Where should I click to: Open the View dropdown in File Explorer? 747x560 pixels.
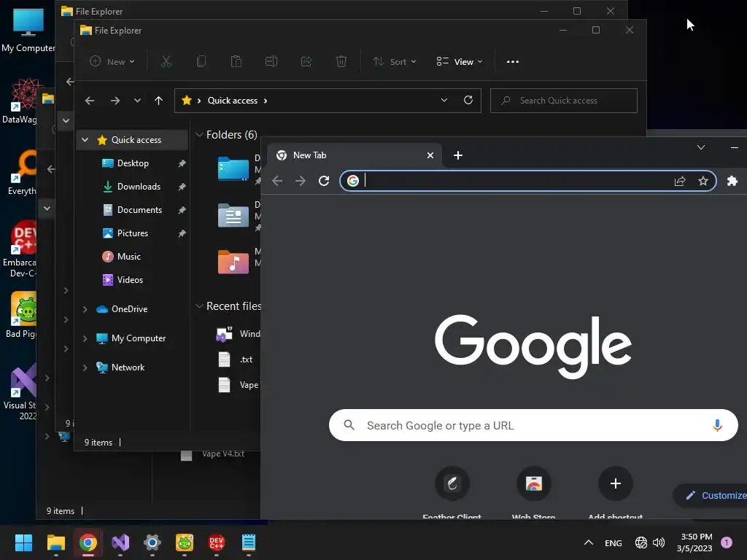[460, 61]
